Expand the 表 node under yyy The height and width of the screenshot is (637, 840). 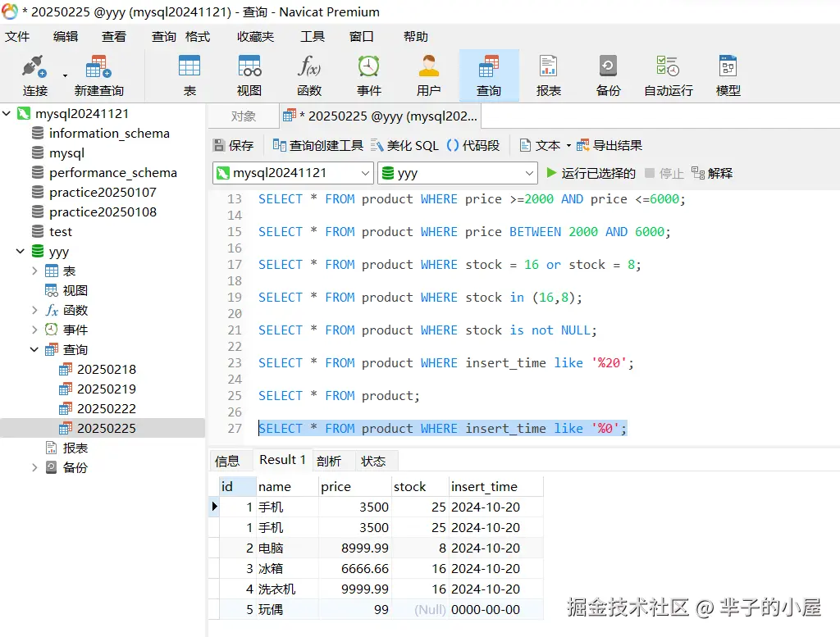(34, 271)
